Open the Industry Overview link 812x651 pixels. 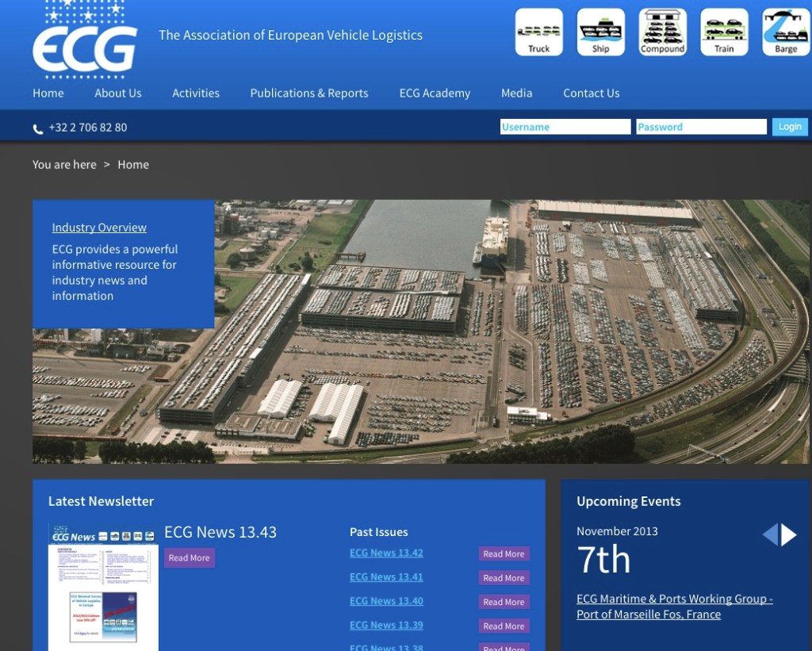pos(99,228)
